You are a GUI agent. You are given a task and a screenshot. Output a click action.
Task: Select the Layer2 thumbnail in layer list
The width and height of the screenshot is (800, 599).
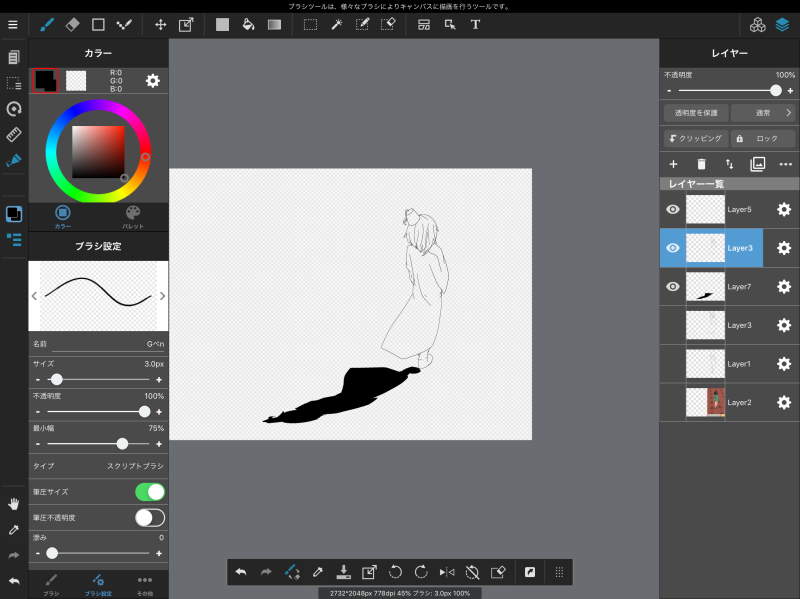705,402
